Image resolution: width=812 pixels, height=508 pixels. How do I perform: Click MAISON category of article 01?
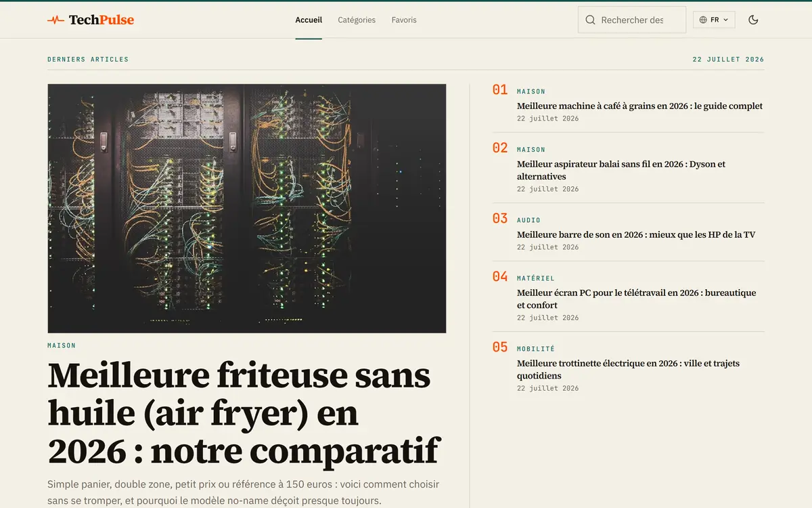click(531, 91)
